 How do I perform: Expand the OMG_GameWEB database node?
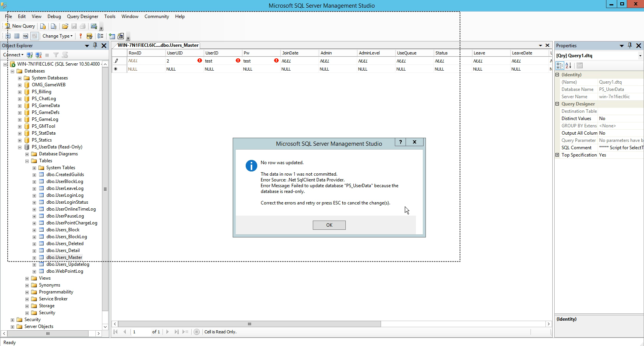[x=20, y=85]
